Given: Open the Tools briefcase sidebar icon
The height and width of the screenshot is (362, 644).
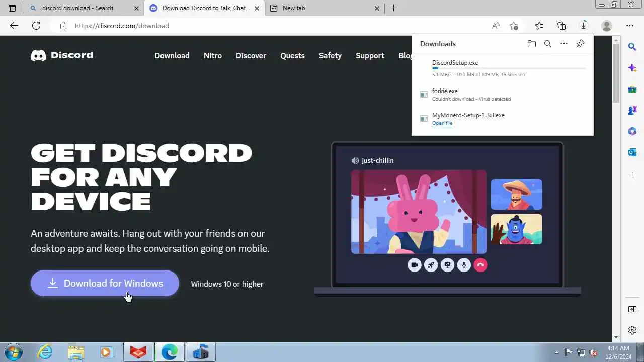Looking at the screenshot, I should [632, 89].
